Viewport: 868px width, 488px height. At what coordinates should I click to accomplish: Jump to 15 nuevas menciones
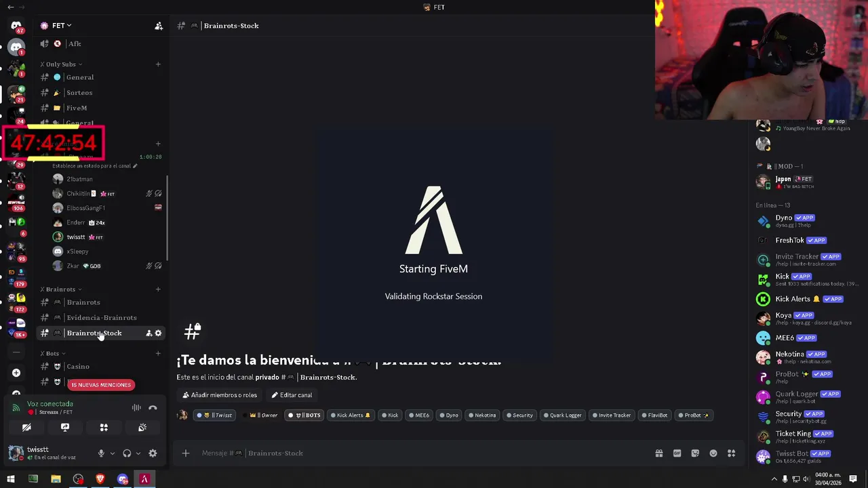[x=101, y=385]
